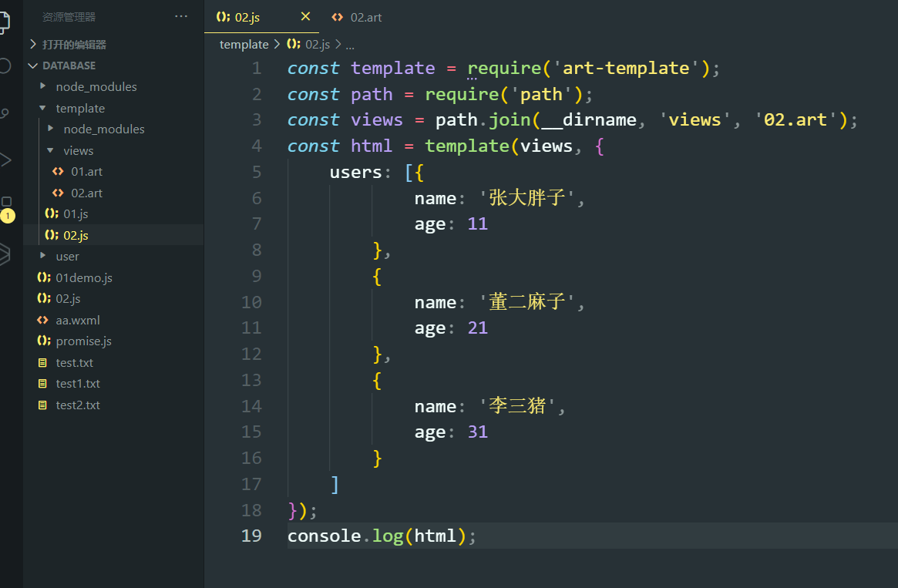This screenshot has height=588, width=898.
Task: Click the file icon beside aa.wxml
Action: pyautogui.click(x=42, y=320)
